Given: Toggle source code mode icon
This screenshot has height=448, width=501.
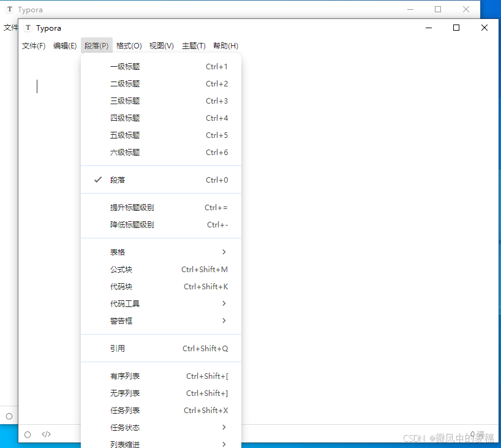Looking at the screenshot, I should tap(47, 435).
